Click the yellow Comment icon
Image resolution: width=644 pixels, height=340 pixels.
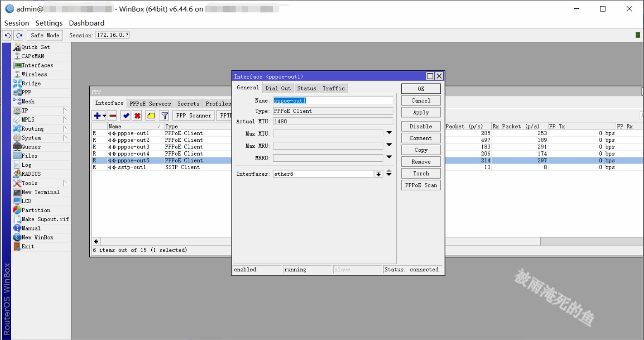click(151, 116)
